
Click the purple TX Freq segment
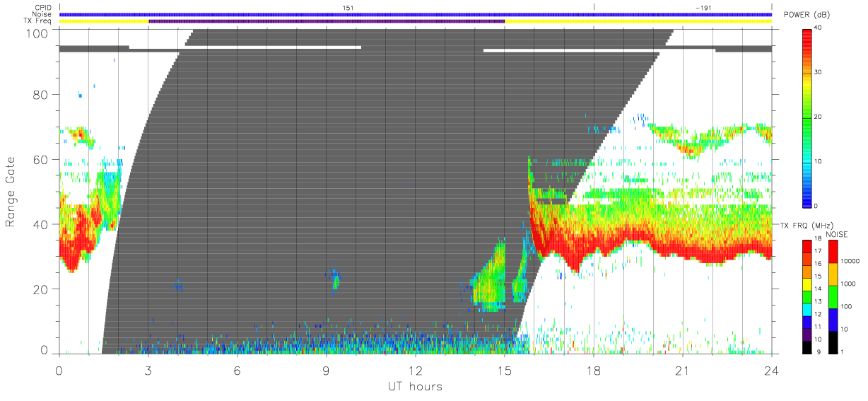point(327,21)
